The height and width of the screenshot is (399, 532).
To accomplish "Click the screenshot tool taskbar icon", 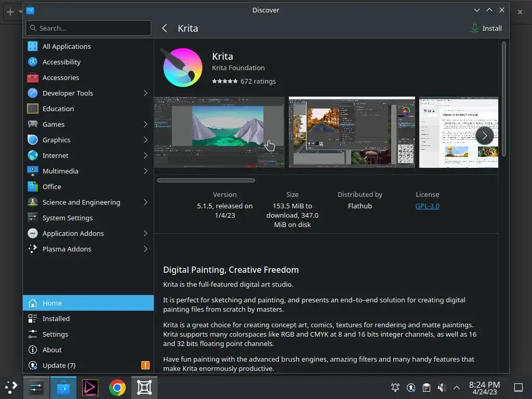I will pyautogui.click(x=144, y=388).
